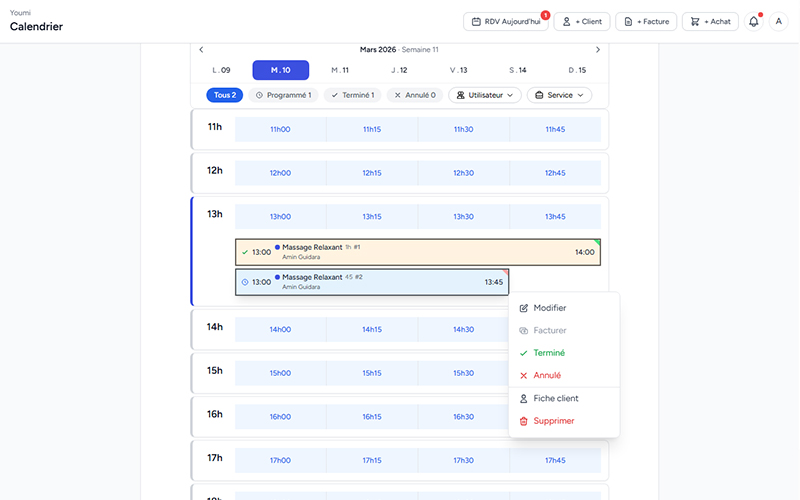This screenshot has width=800, height=500.
Task: Filter by Annulé 0 status
Action: (415, 95)
